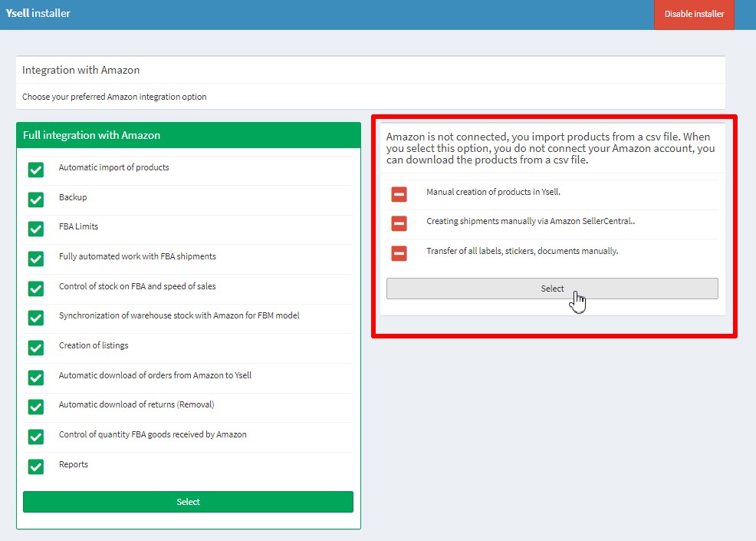Click the green check next to Backup

click(x=36, y=200)
